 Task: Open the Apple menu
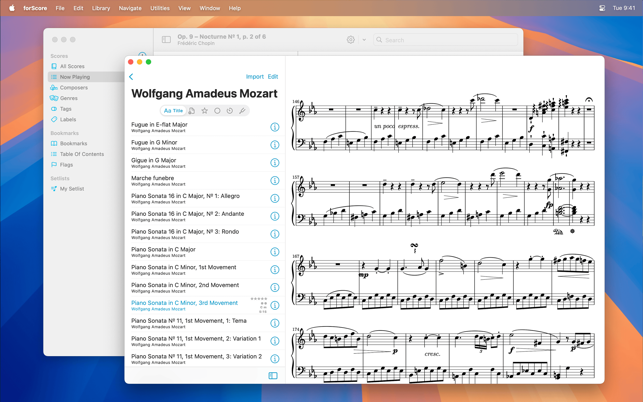12,8
